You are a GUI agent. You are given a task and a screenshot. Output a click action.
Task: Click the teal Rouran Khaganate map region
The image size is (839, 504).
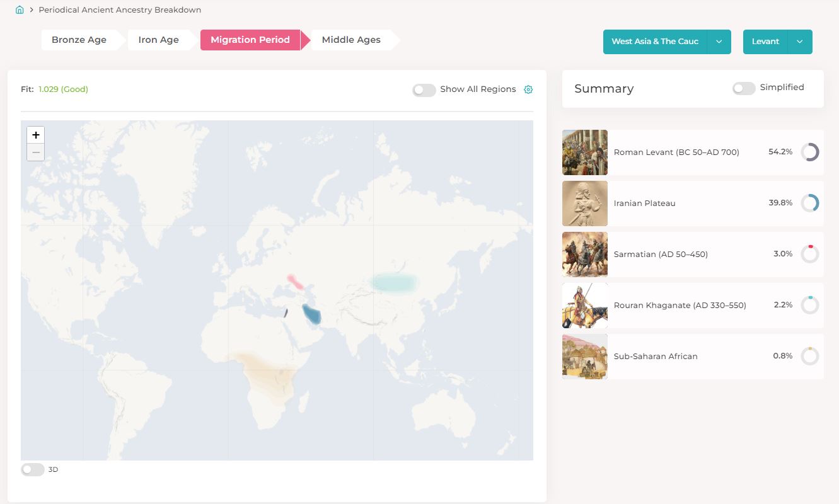(x=395, y=283)
